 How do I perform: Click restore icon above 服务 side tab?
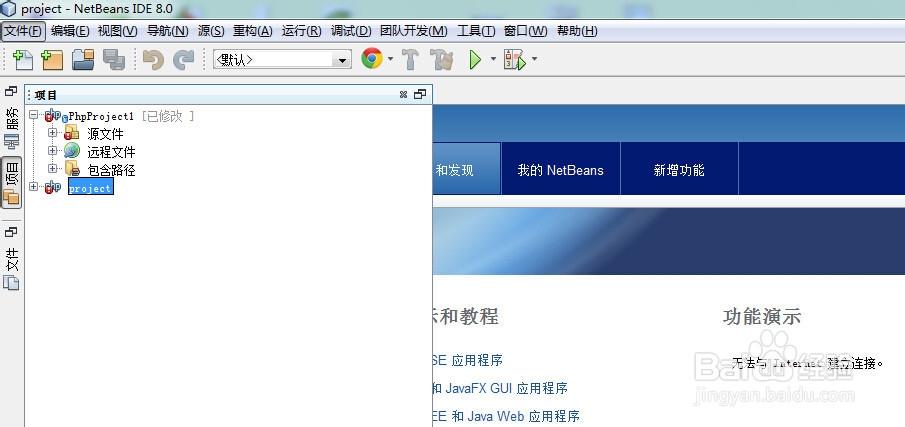tap(11, 91)
